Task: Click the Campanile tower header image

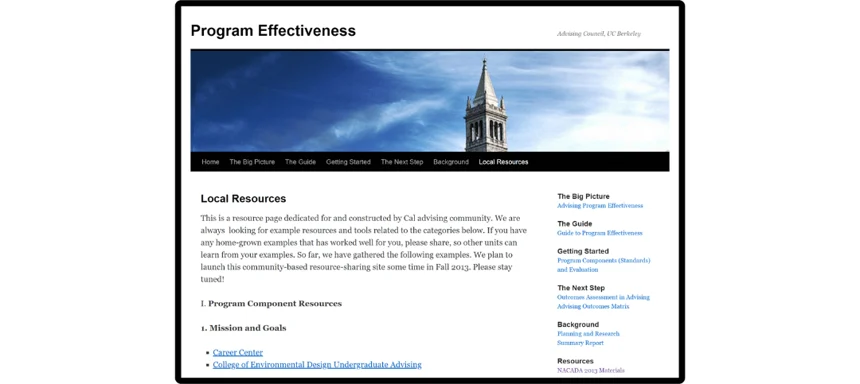Action: click(x=430, y=101)
